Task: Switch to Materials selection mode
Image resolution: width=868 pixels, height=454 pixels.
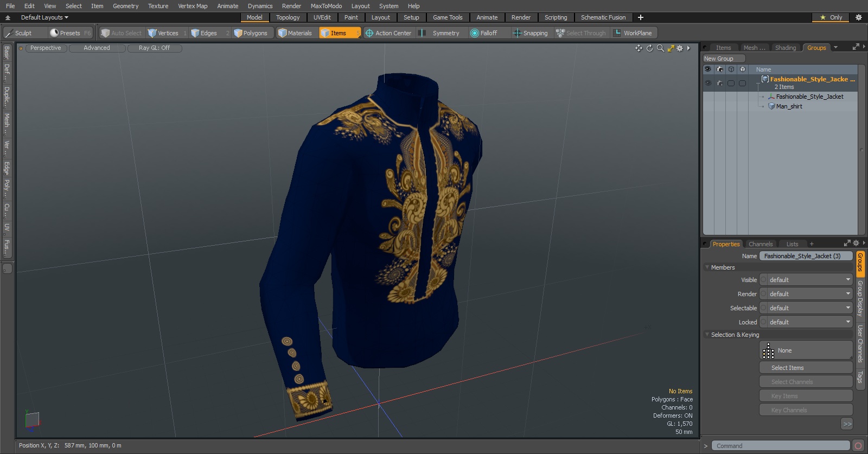Action: coord(295,33)
